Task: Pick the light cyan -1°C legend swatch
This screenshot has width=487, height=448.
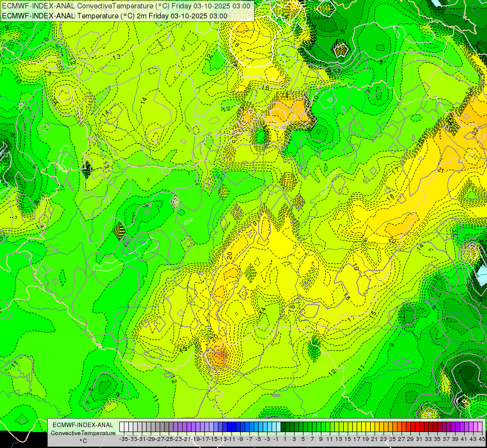Action: [274, 427]
